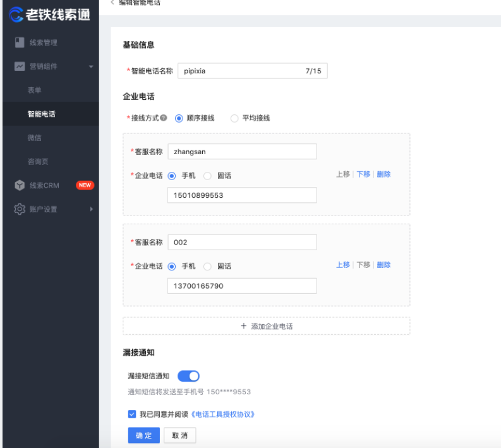Click 上移 for zhangsan entry
Image resolution: width=501 pixels, height=448 pixels.
click(x=343, y=174)
